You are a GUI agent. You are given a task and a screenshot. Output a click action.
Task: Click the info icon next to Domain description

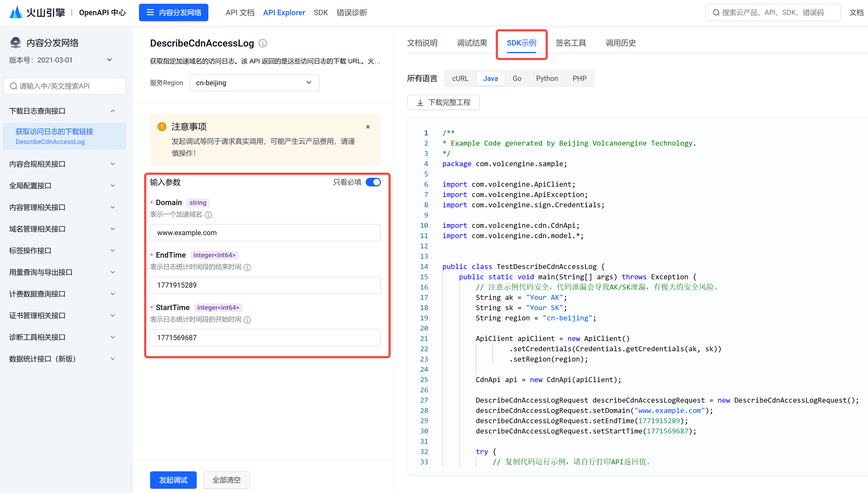tap(208, 215)
